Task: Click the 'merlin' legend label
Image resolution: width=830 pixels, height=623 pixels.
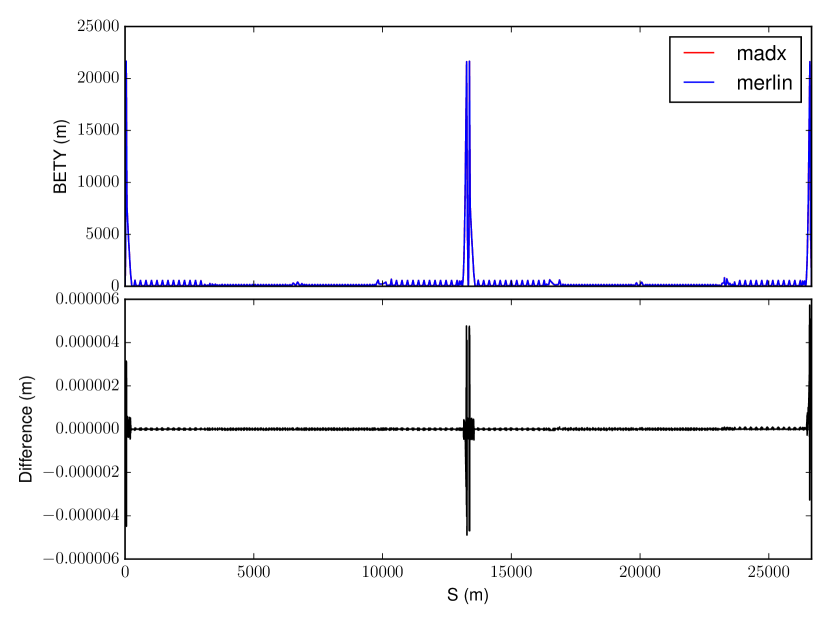Action: click(x=764, y=83)
